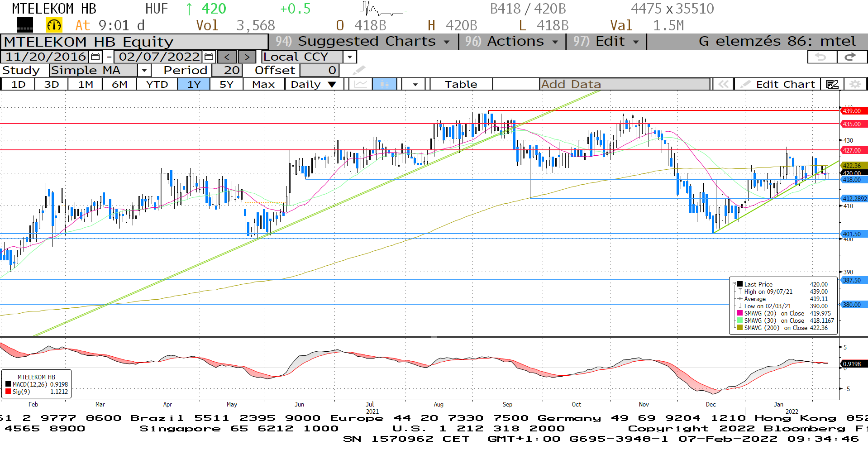This screenshot has width=868, height=464.
Task: Open the start date calendar picker
Action: [x=95, y=57]
